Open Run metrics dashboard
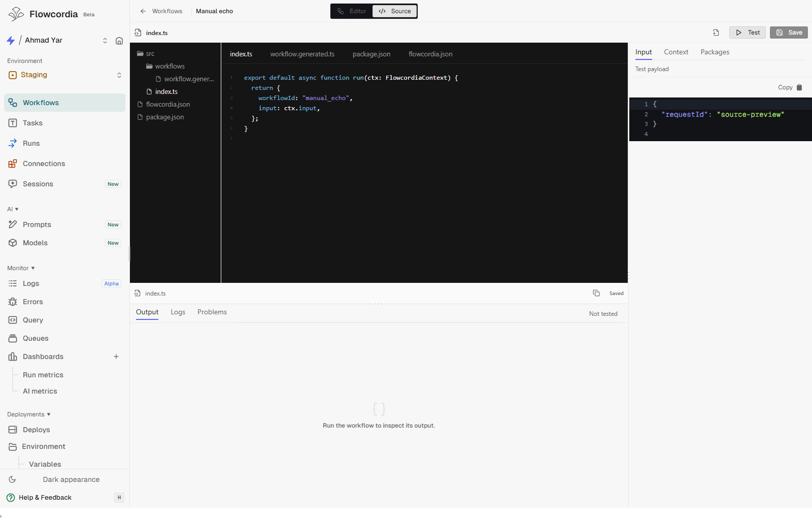The image size is (812, 520). [x=43, y=375]
